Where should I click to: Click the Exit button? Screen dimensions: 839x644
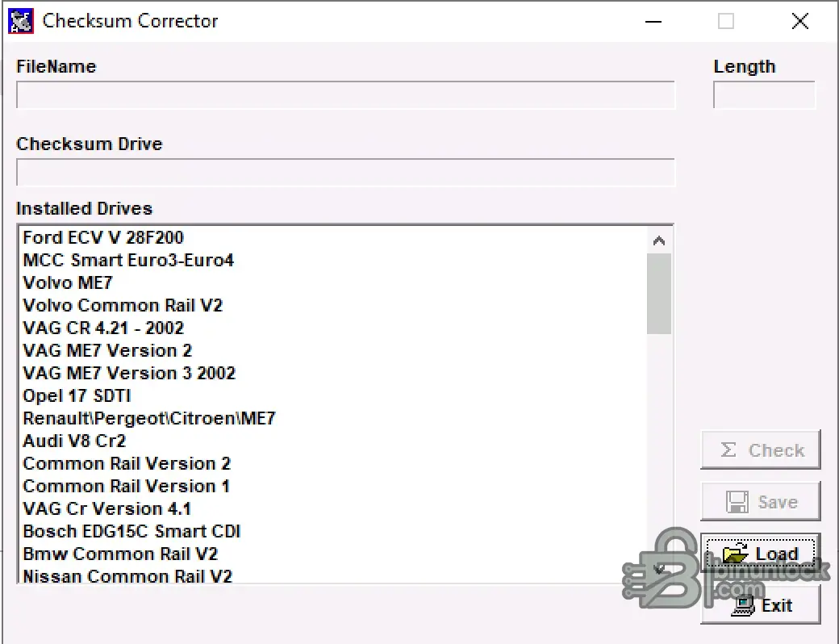coord(760,605)
